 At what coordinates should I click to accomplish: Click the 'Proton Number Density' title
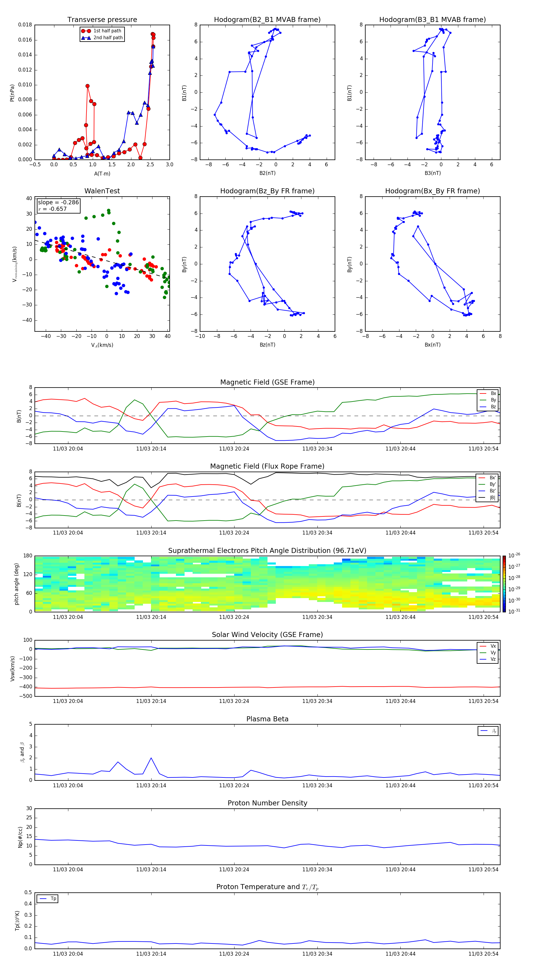pyautogui.click(x=267, y=803)
